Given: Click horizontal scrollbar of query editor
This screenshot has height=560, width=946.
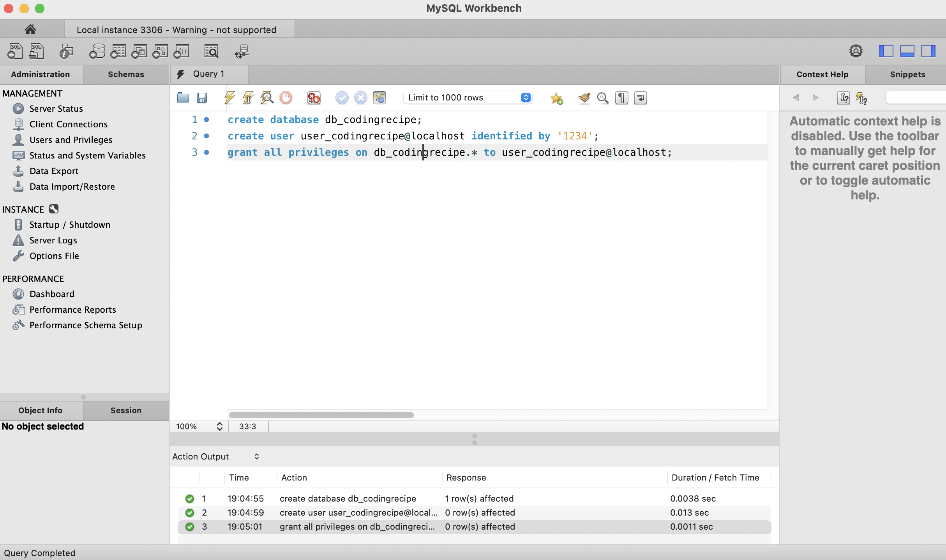Looking at the screenshot, I should pyautogui.click(x=321, y=415).
